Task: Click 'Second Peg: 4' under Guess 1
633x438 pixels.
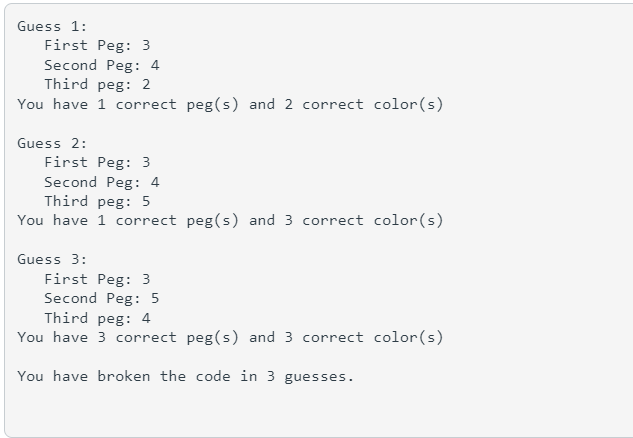Action: (x=102, y=65)
